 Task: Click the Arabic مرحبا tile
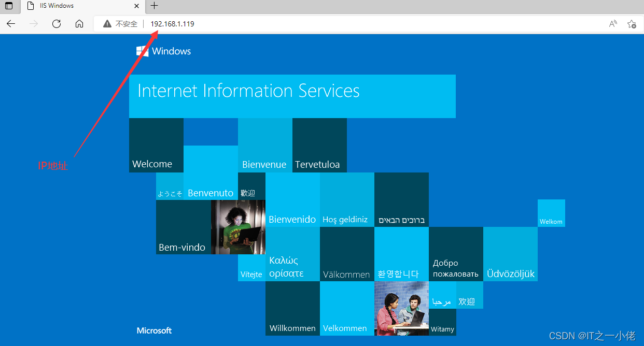pyautogui.click(x=442, y=295)
